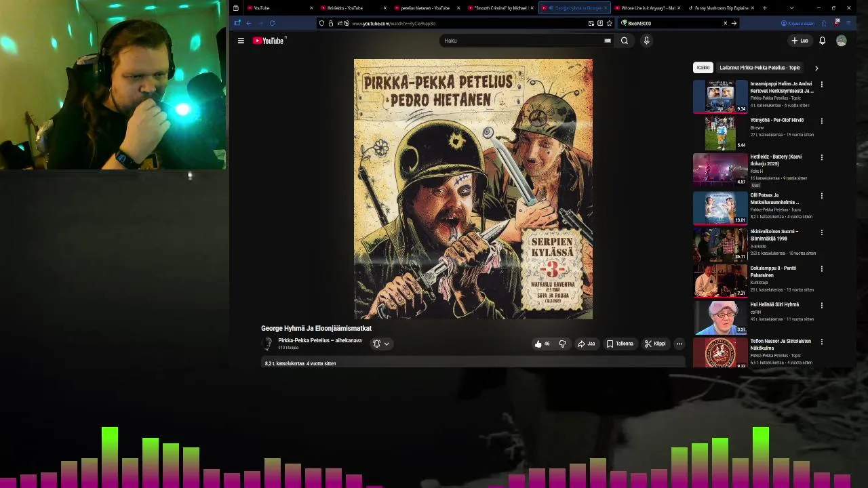Open options menu for Imaamipappi Hellas video
Screen dimensions: 868x488
[x=821, y=85]
